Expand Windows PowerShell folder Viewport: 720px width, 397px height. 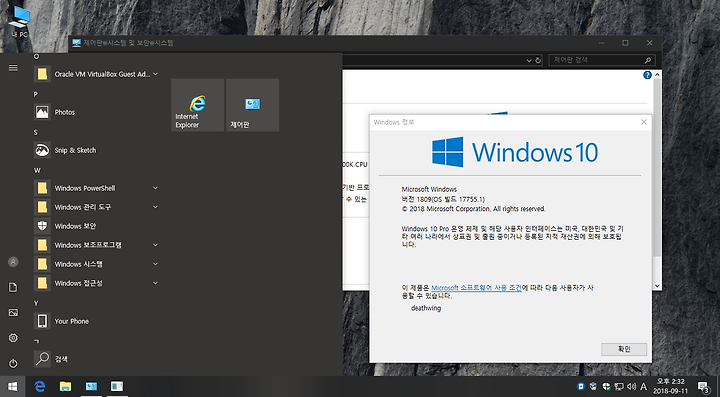tap(155, 188)
